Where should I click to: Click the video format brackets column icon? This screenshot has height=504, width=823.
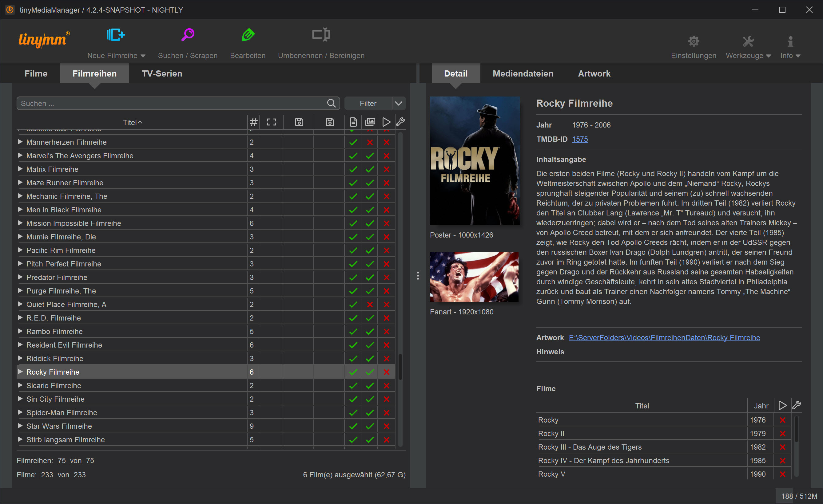[271, 122]
